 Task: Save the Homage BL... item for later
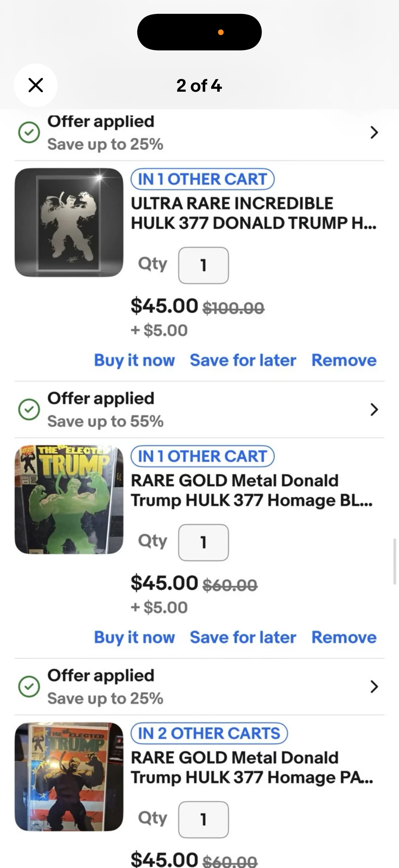pyautogui.click(x=243, y=637)
